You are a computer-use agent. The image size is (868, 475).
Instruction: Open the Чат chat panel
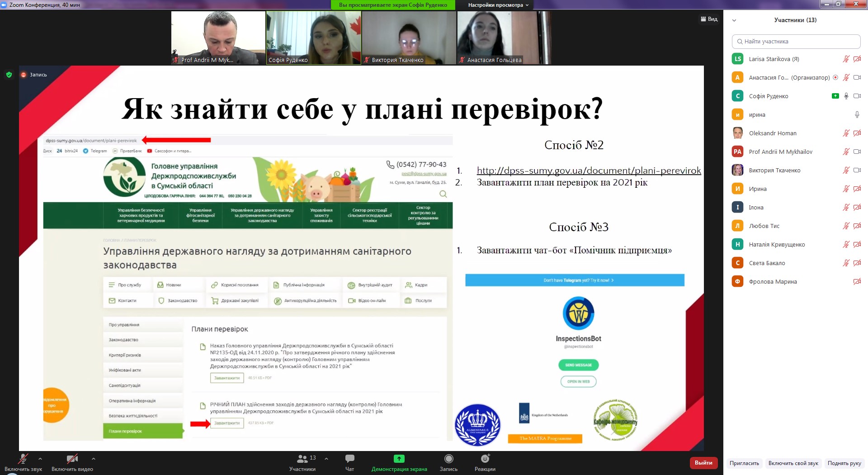pos(349,463)
